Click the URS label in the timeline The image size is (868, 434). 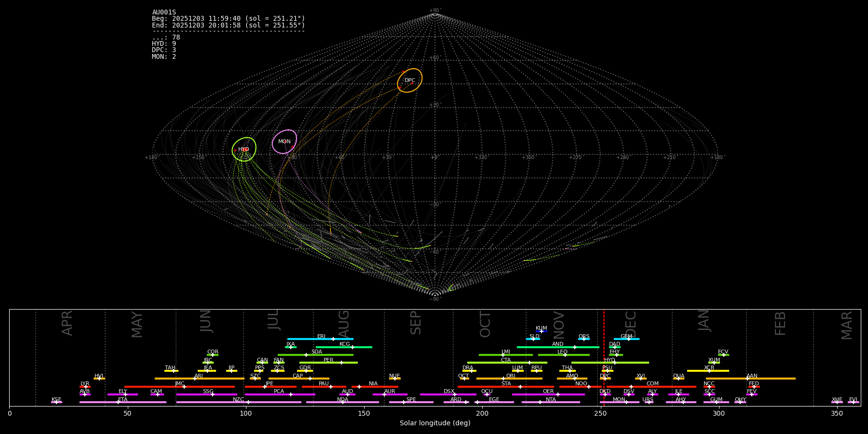(648, 400)
